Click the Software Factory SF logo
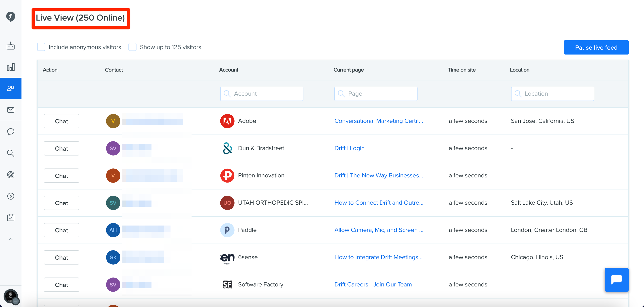The image size is (644, 307). 227,284
